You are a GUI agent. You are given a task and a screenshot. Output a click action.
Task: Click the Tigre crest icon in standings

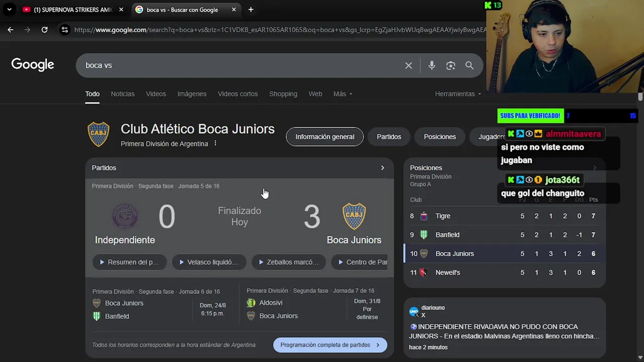(x=424, y=216)
